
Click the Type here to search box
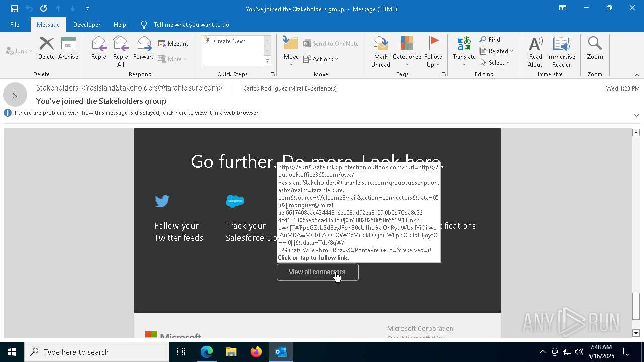click(x=97, y=352)
